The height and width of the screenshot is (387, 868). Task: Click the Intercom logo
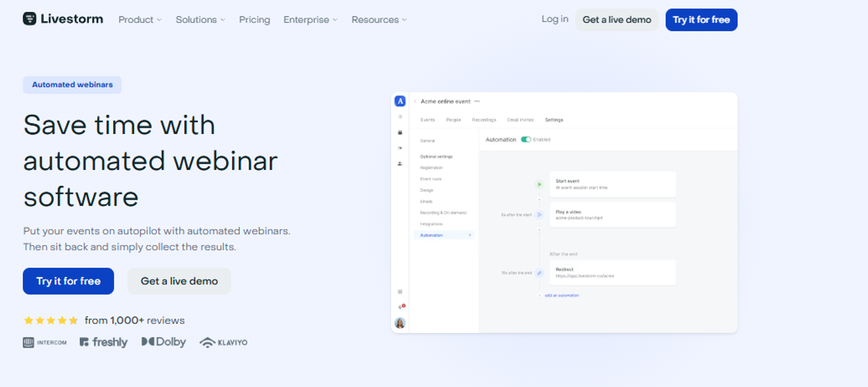click(45, 342)
